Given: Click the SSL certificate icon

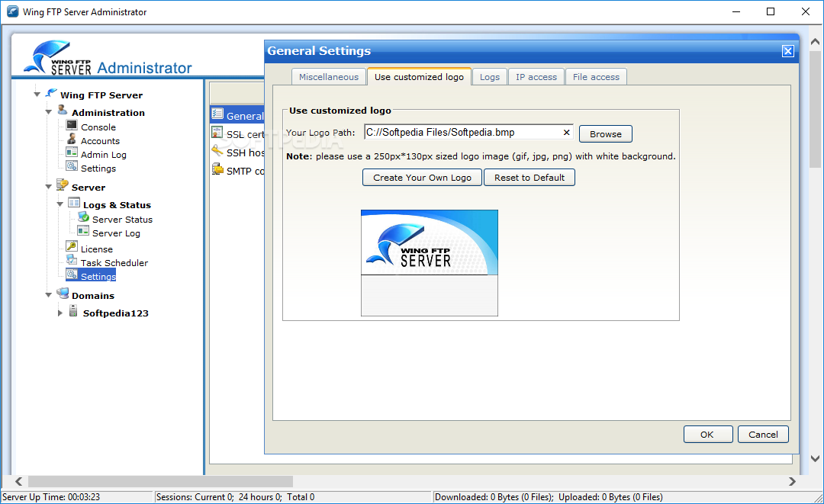Looking at the screenshot, I should point(217,133).
